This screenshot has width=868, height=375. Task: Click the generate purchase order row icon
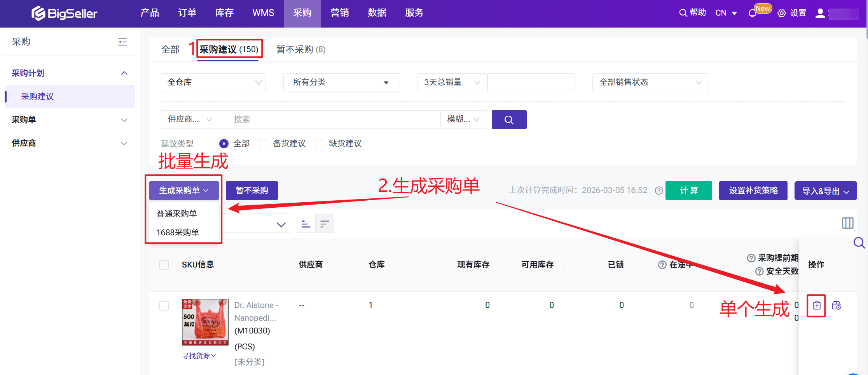[816, 306]
